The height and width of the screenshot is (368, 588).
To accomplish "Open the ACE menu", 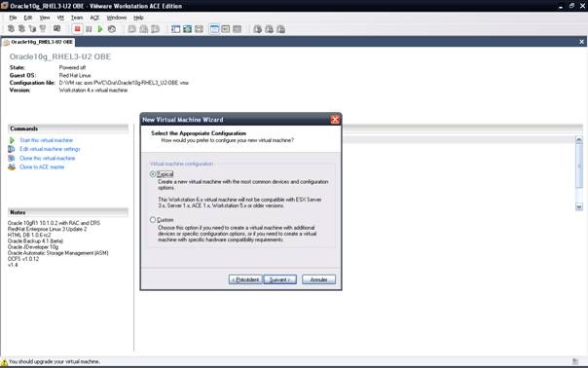I will click(x=94, y=18).
